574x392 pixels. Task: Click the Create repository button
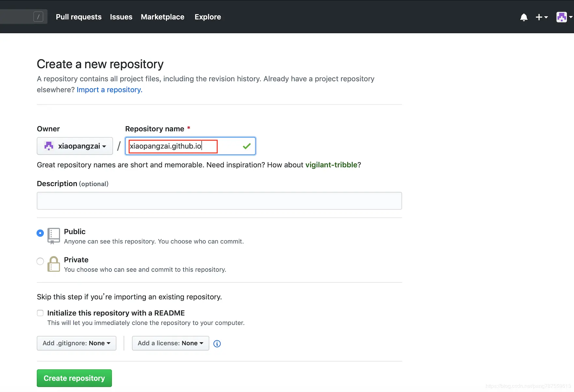pyautogui.click(x=74, y=378)
